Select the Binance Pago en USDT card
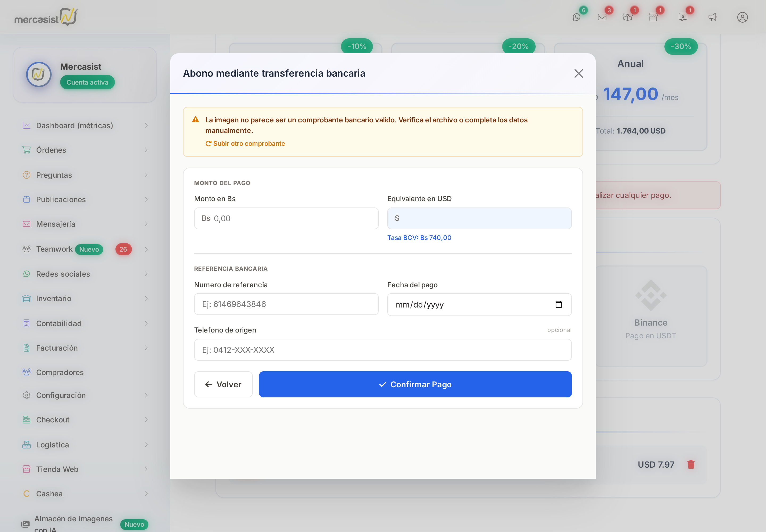 pos(651,316)
